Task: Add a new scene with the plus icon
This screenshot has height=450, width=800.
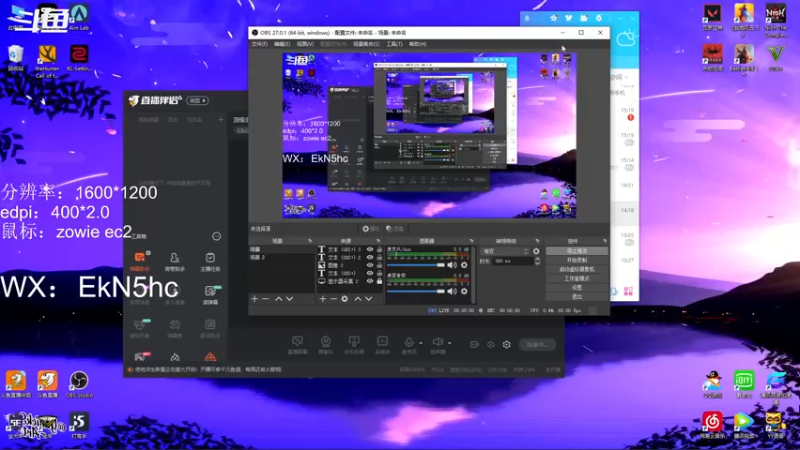Action: click(255, 299)
